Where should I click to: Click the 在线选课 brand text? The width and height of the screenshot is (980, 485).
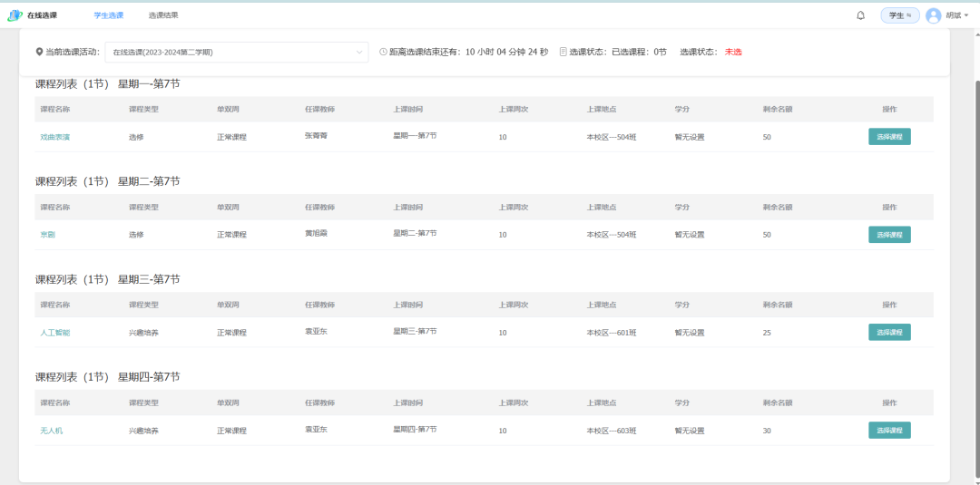coord(42,15)
